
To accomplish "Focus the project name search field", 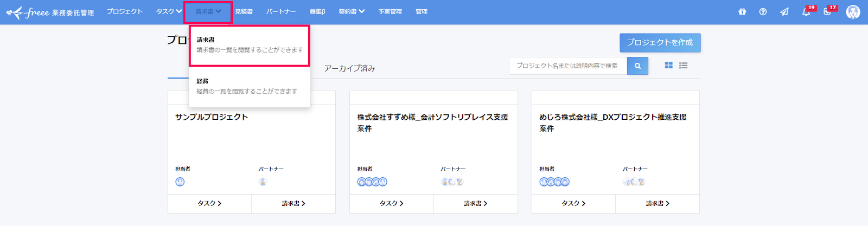I will point(568,66).
